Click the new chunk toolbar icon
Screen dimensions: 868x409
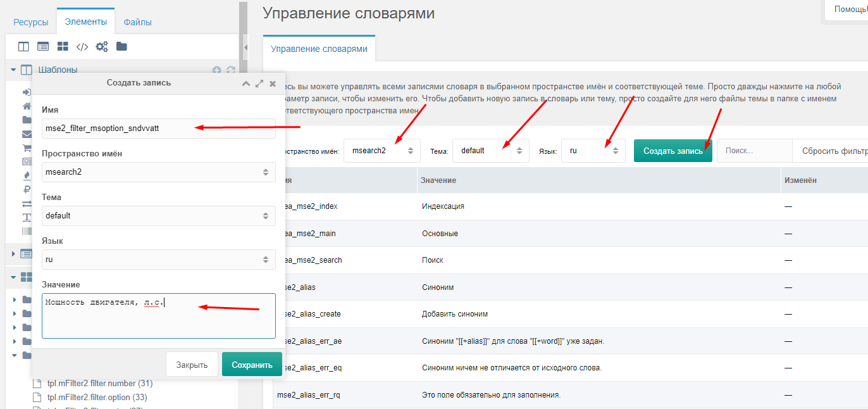tap(63, 46)
